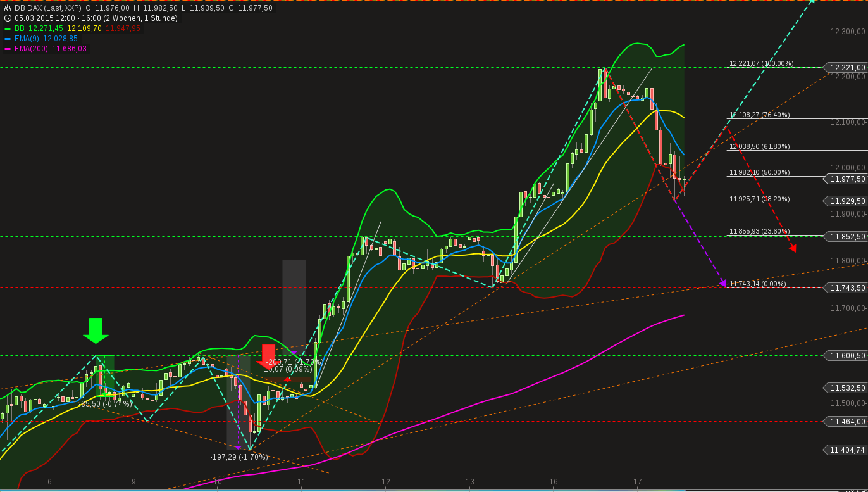868x492 pixels.
Task: Click the clock icon beside the date range
Action: [x=8, y=18]
